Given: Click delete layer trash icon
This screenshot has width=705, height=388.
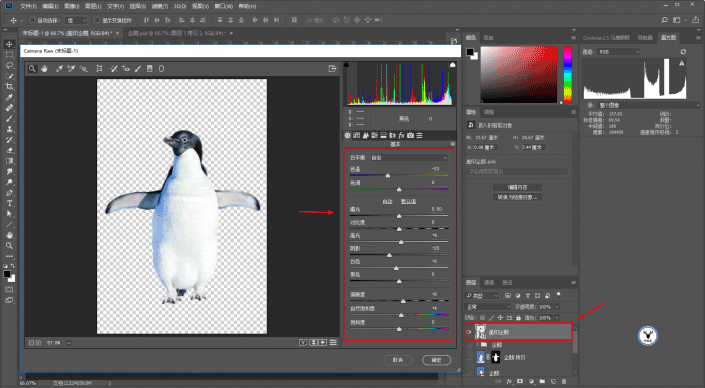Looking at the screenshot, I should tap(564, 382).
